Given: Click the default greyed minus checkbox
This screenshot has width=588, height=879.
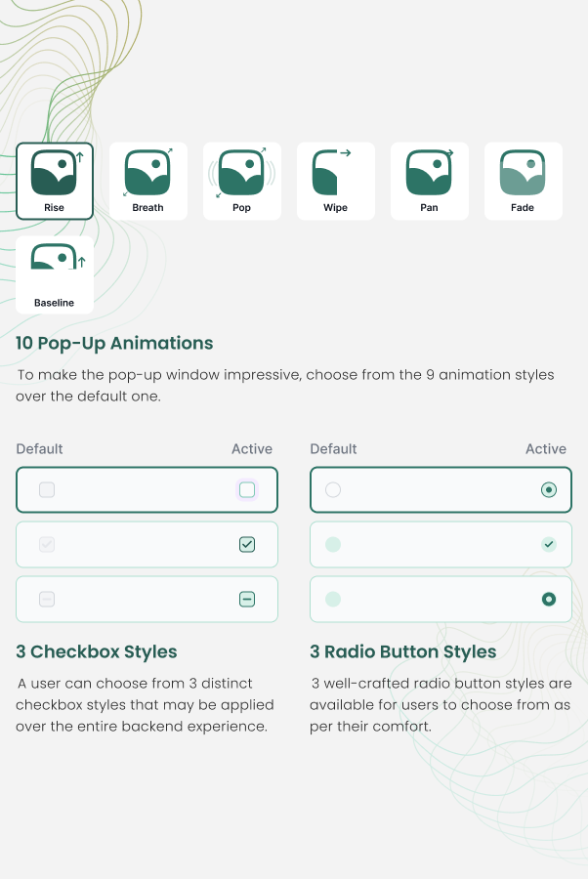Looking at the screenshot, I should tap(47, 600).
